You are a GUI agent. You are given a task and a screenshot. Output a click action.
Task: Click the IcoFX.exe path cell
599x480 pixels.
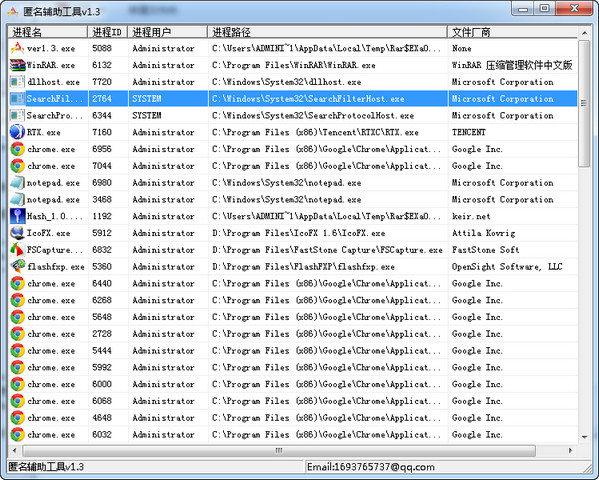click(x=328, y=233)
